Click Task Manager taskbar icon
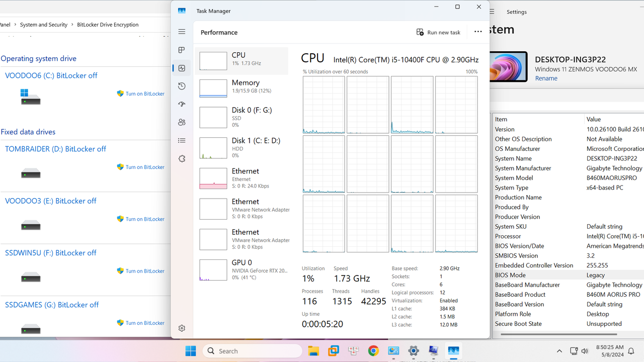The image size is (644, 362). point(453,351)
